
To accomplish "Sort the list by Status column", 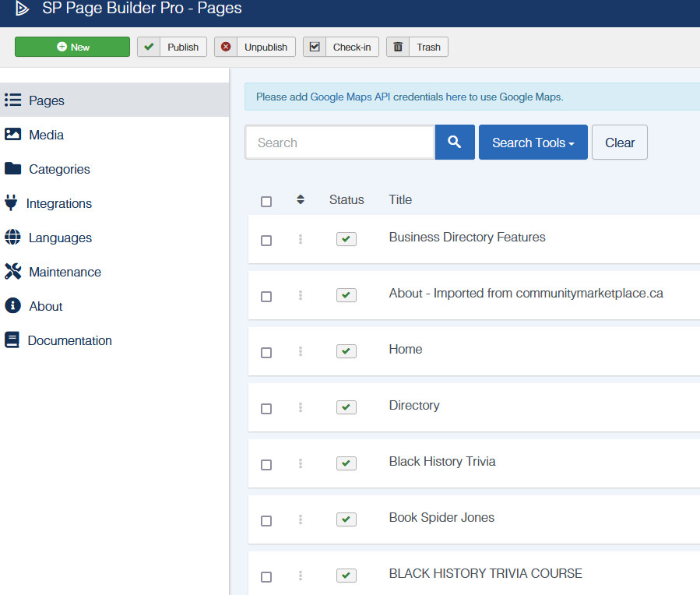I will click(x=346, y=200).
